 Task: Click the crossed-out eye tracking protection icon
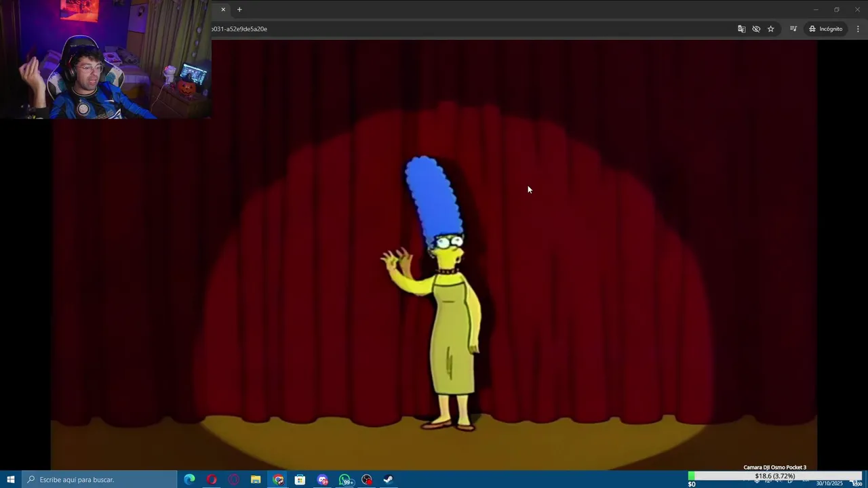click(756, 29)
